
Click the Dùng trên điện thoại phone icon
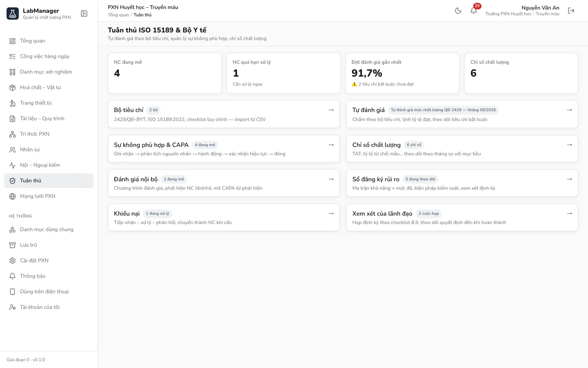(13, 292)
